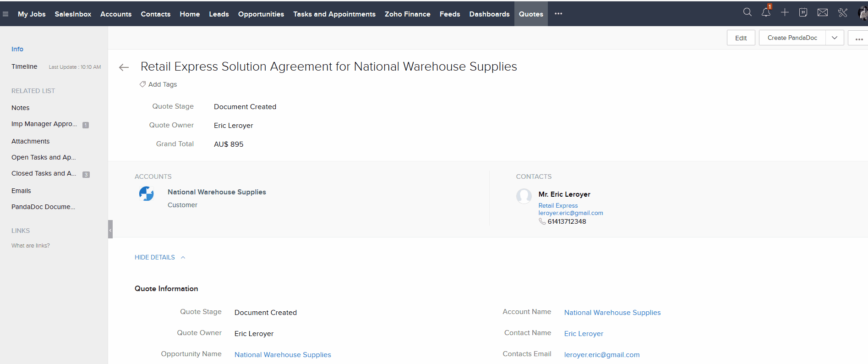Viewport: 868px width, 364px height.
Task: Click the Add Tags tag icon
Action: point(142,84)
